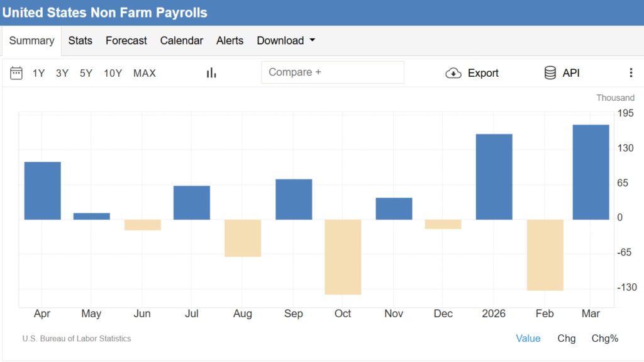Switch chart to Chg% view
Image resolution: width=644 pixels, height=362 pixels.
pos(604,338)
